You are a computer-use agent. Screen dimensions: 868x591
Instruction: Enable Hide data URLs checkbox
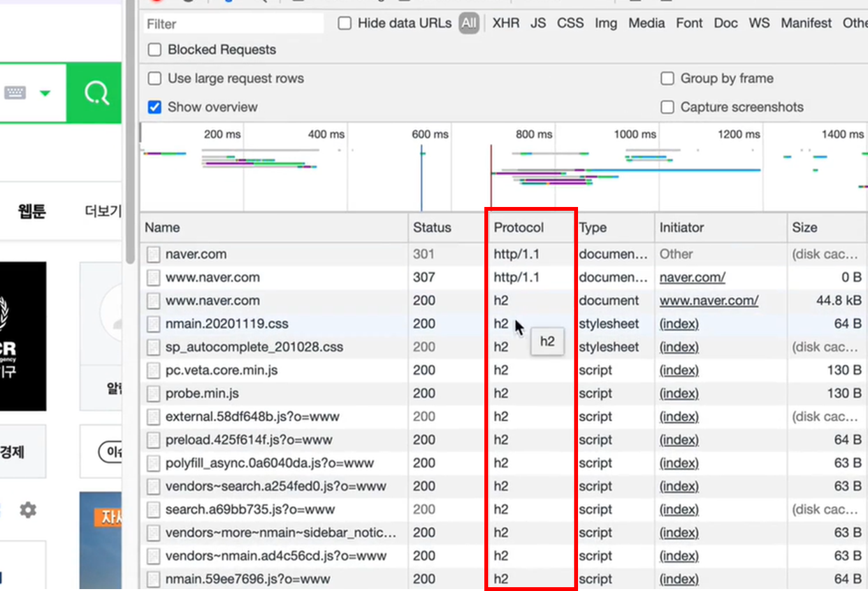(345, 24)
